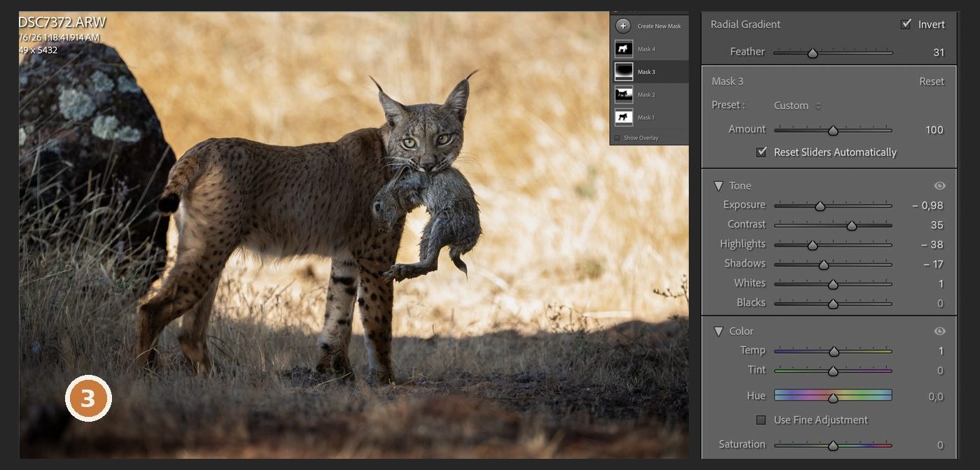Click the Radial Gradient heading

[745, 24]
